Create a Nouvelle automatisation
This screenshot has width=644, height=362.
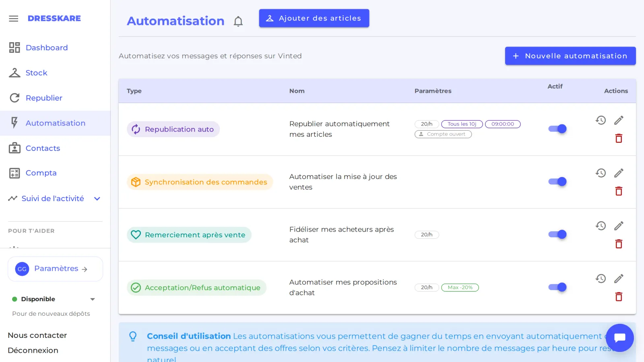click(570, 56)
